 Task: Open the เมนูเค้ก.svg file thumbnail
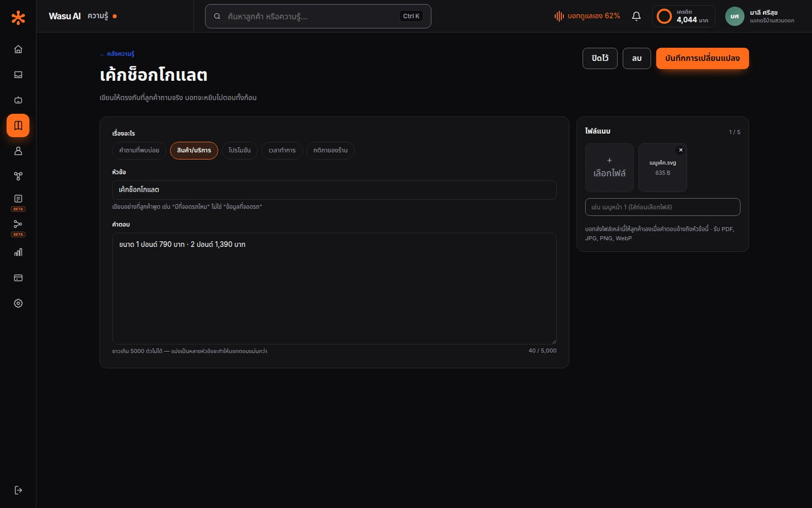663,168
